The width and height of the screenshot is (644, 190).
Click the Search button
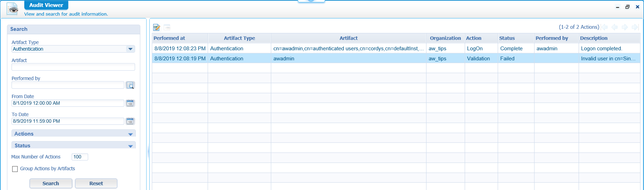click(51, 183)
